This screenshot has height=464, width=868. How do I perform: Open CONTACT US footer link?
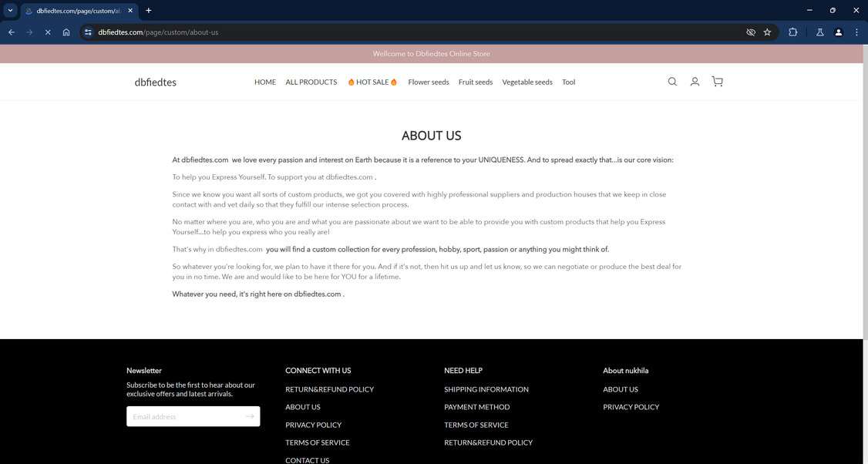click(x=308, y=460)
